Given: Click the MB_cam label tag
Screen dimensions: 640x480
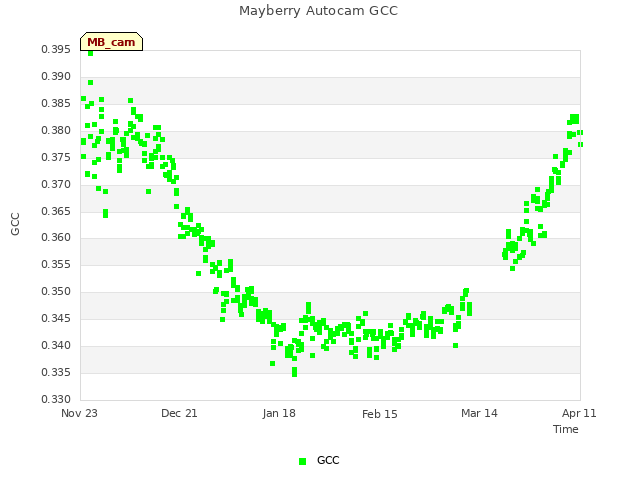Looking at the screenshot, I should pos(111,42).
